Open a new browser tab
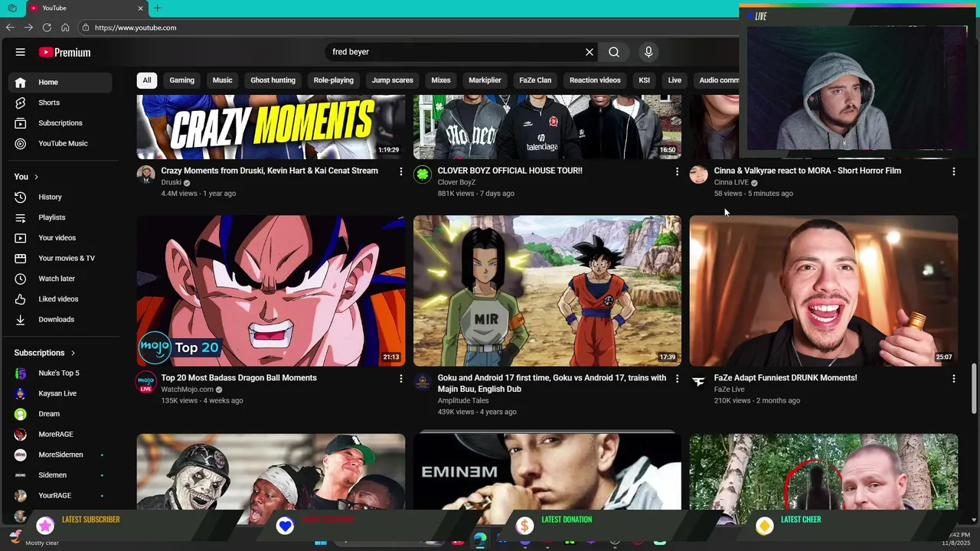The height and width of the screenshot is (551, 980). (157, 8)
